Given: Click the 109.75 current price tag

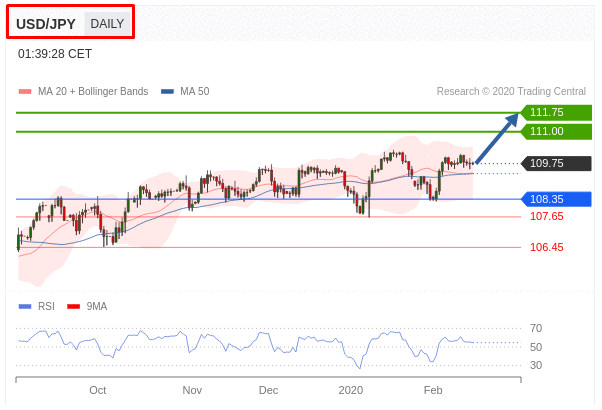Looking at the screenshot, I should point(556,164).
